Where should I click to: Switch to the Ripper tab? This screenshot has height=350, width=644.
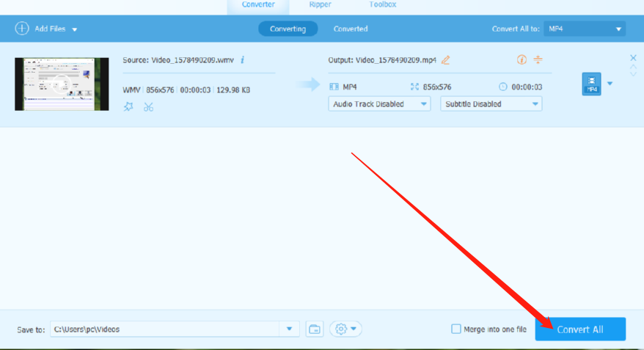(x=320, y=4)
